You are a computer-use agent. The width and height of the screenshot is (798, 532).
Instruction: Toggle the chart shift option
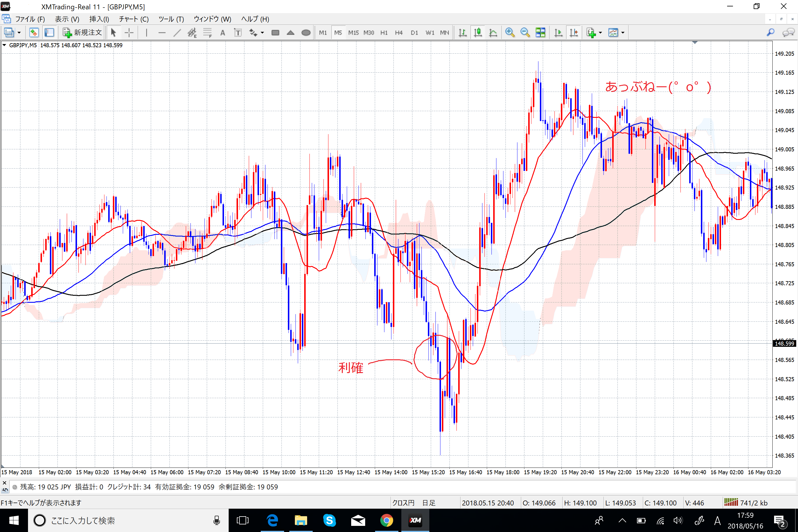pyautogui.click(x=574, y=33)
